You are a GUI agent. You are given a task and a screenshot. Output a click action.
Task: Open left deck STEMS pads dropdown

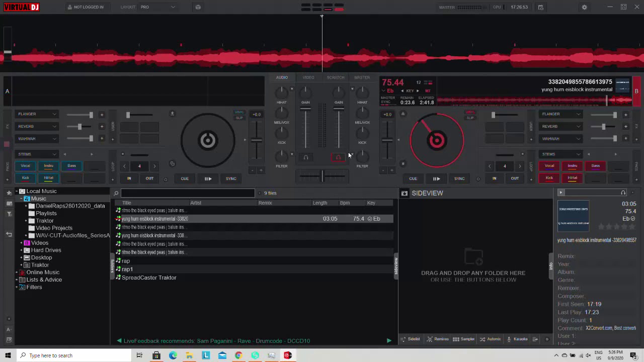pyautogui.click(x=37, y=154)
